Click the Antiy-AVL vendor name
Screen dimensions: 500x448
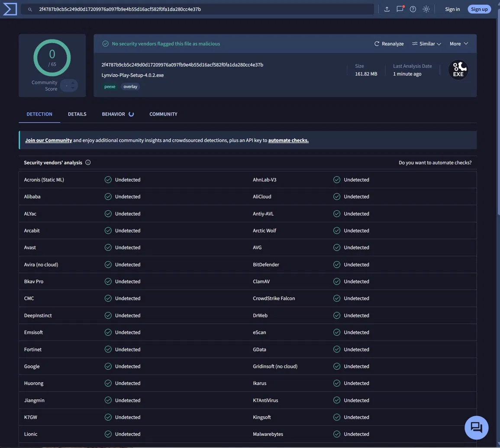pos(263,214)
